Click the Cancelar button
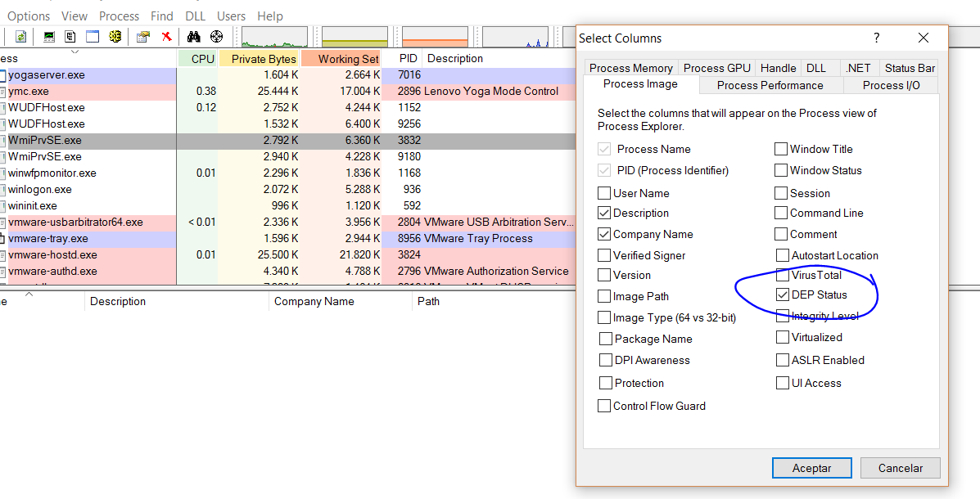The image size is (980, 499). [900, 468]
